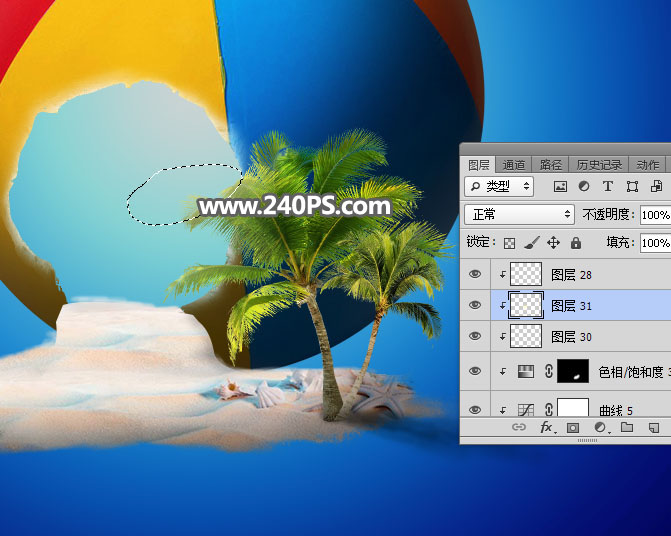Filter layers by pixel image icon

coord(560,186)
